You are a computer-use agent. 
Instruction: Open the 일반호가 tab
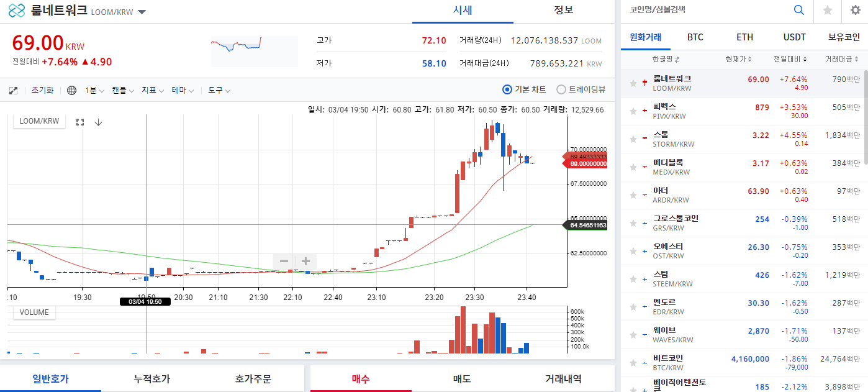pyautogui.click(x=50, y=378)
